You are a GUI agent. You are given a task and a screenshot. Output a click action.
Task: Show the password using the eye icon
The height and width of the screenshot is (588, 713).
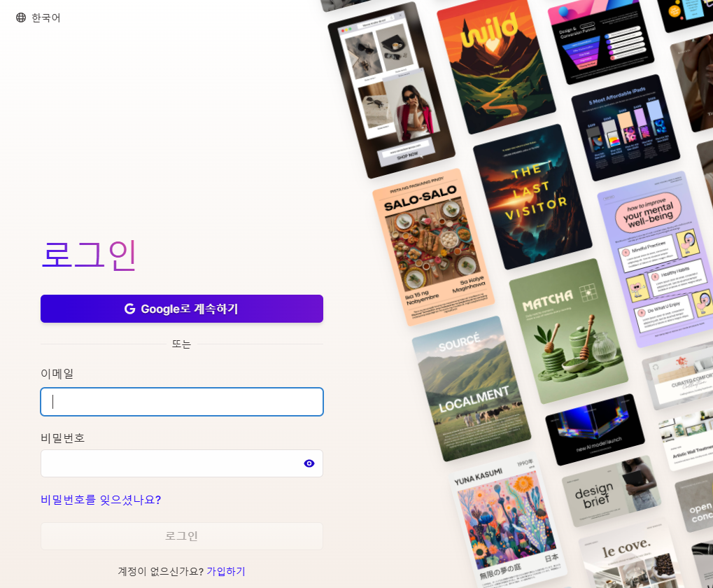click(x=309, y=463)
